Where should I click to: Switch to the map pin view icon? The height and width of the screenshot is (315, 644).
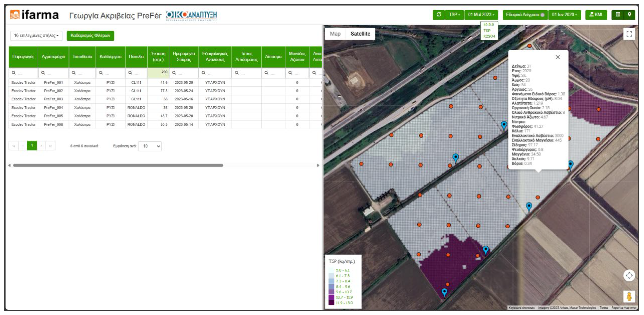point(629,15)
